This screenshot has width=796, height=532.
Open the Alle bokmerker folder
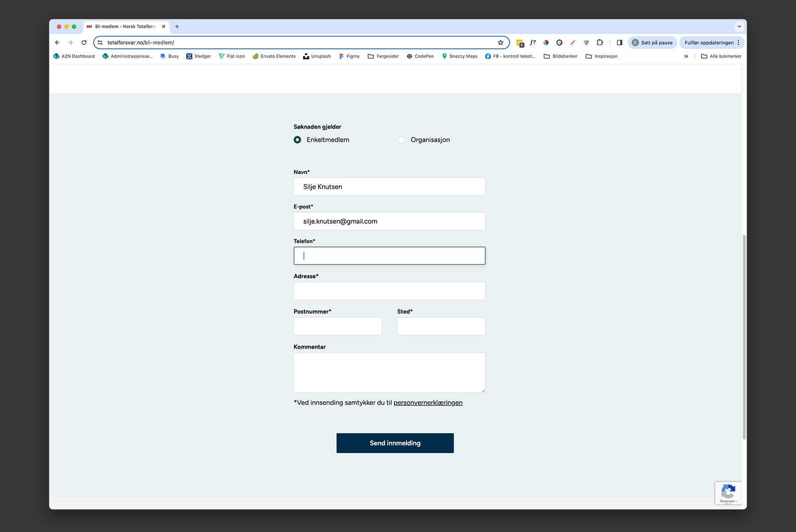[x=721, y=56]
